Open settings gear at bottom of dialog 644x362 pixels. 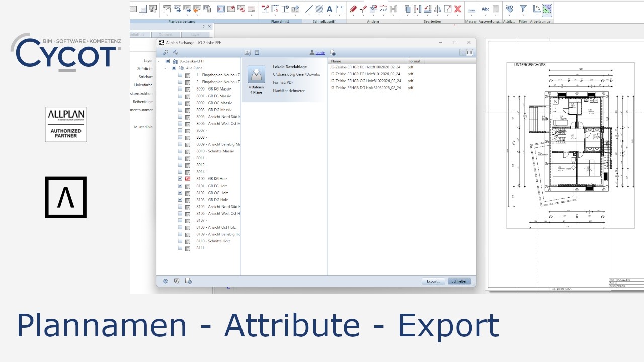point(165,281)
